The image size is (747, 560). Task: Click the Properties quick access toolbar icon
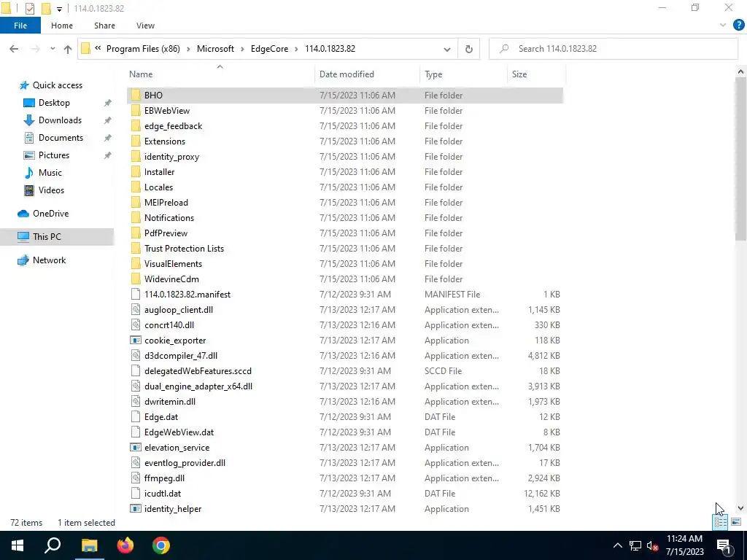[x=29, y=9]
